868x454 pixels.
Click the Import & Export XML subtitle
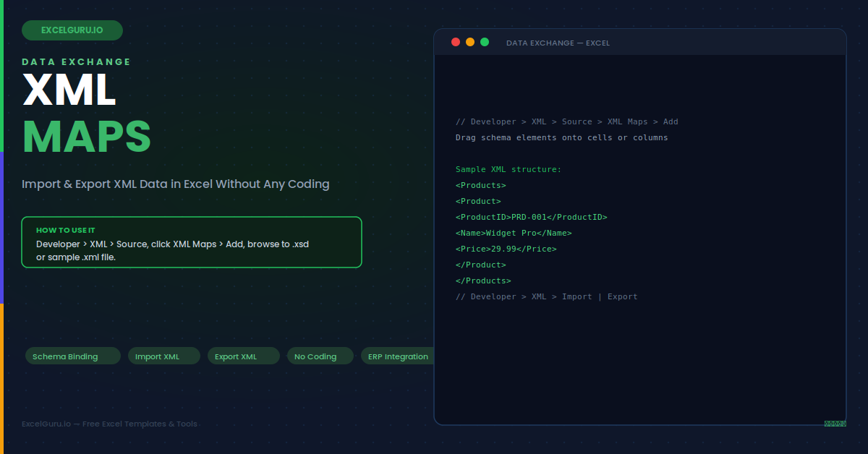tap(176, 184)
